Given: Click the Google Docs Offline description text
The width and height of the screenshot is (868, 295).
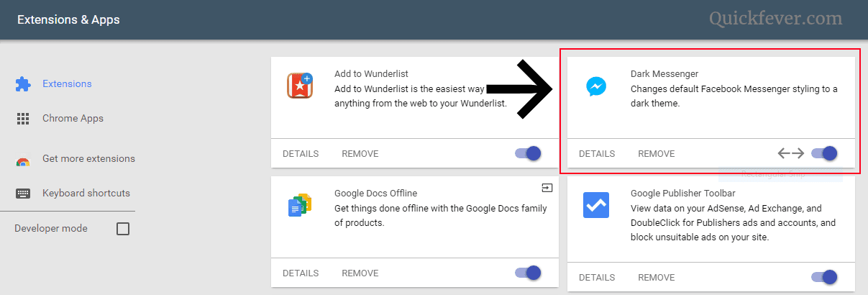Looking at the screenshot, I should (x=441, y=215).
